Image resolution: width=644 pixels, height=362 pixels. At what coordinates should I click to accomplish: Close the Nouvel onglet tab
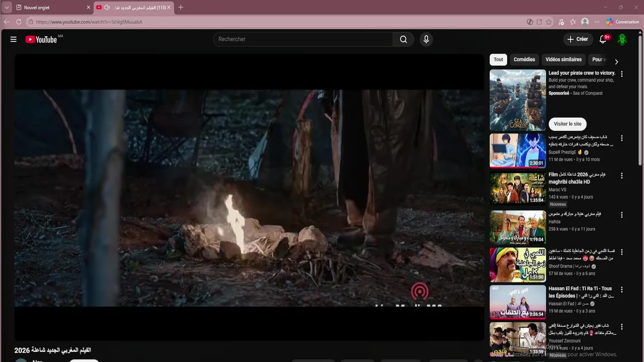[x=89, y=8]
